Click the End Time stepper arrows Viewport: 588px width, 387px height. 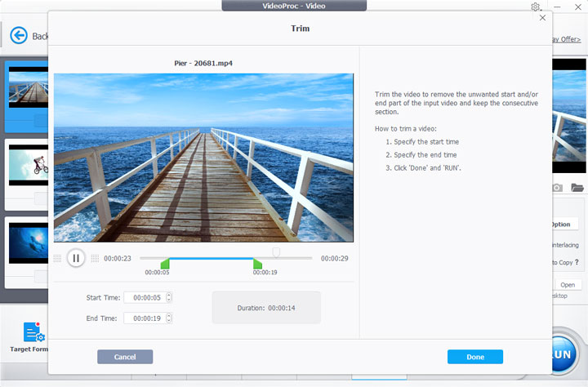tap(169, 318)
